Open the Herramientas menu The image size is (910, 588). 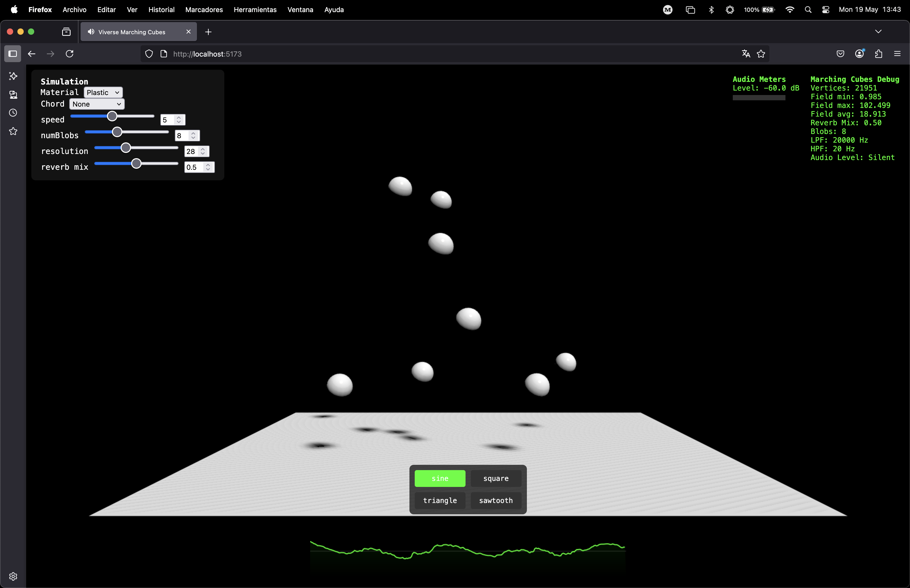255,9
